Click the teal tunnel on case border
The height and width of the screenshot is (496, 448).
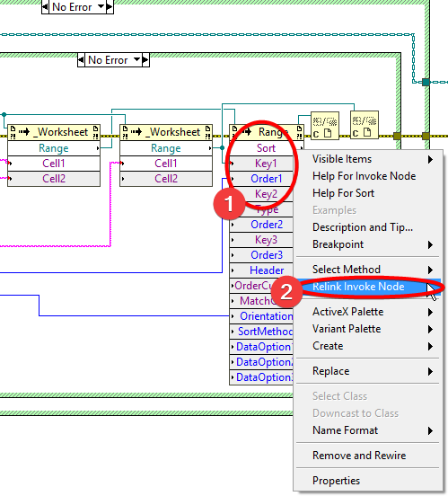pyautogui.click(x=426, y=83)
